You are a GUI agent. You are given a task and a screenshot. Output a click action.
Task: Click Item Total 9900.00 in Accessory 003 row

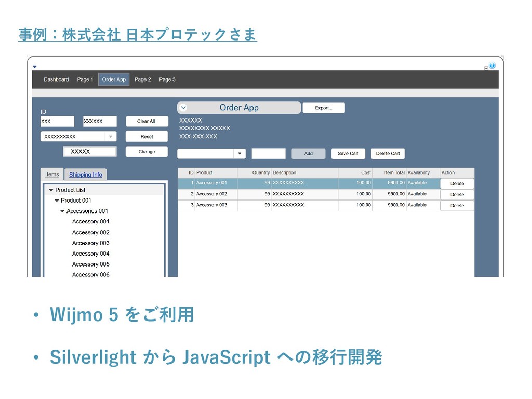click(x=389, y=205)
